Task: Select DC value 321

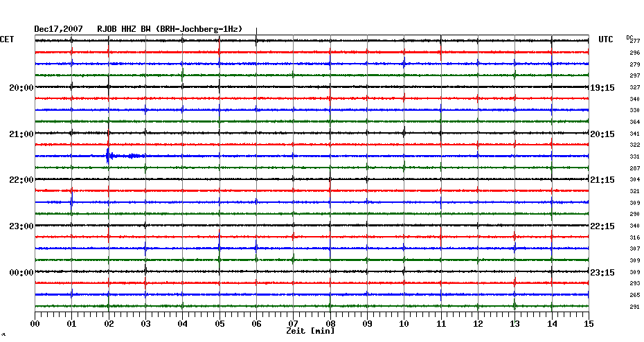Action: click(x=635, y=191)
